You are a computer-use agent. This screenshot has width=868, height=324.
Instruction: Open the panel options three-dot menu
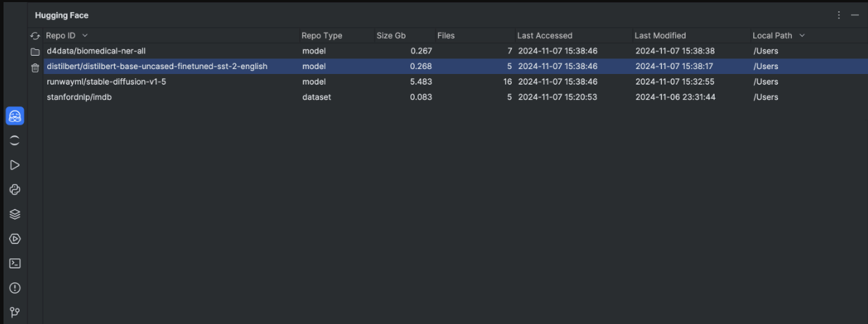click(838, 15)
